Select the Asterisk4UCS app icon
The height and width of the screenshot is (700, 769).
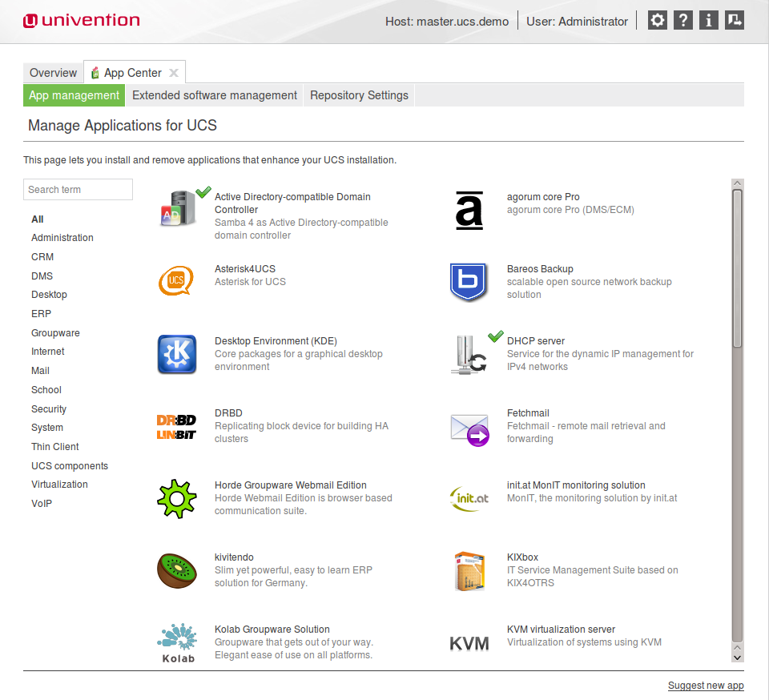pos(176,280)
